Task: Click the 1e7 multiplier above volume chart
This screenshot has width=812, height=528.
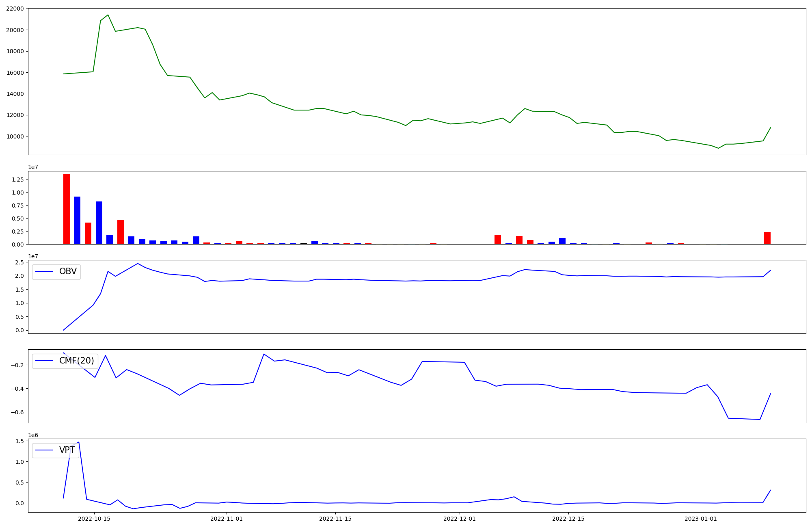Action: pos(33,167)
